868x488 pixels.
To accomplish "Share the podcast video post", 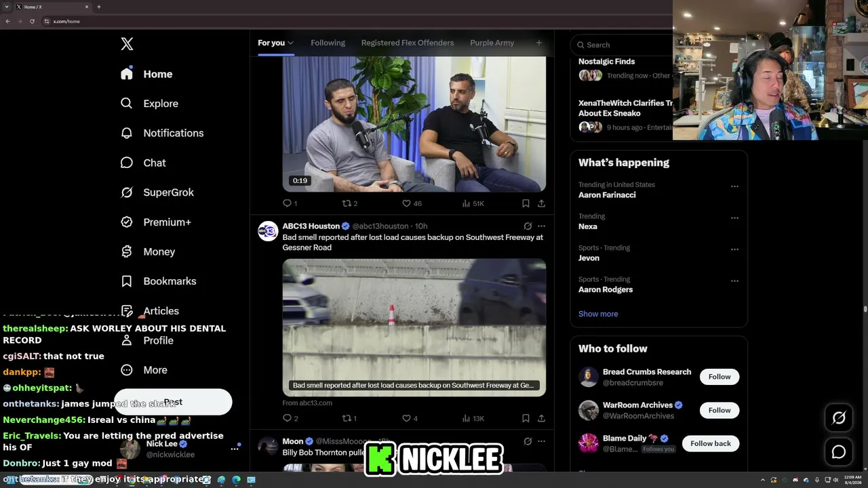I will pos(541,203).
